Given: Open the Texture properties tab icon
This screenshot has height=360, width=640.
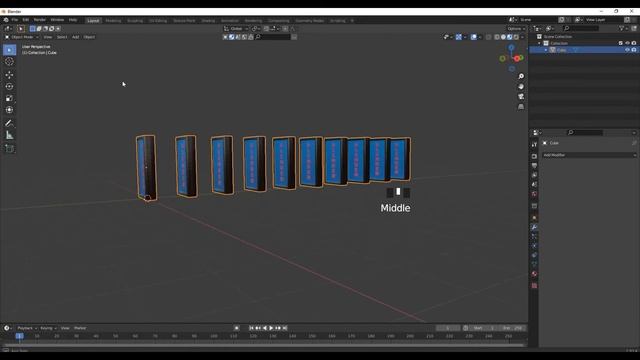Looking at the screenshot, I should coord(534,286).
